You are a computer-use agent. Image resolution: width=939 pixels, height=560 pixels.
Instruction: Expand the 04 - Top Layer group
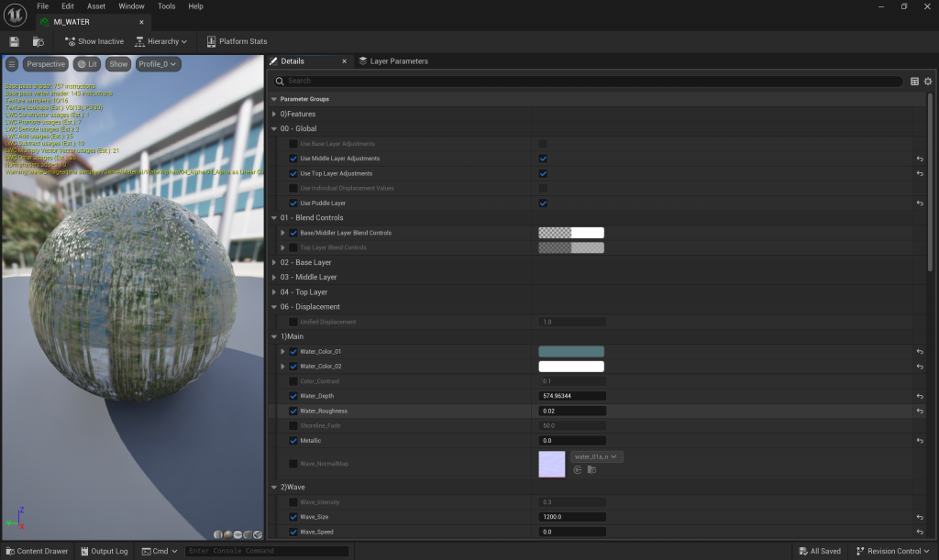coord(274,292)
